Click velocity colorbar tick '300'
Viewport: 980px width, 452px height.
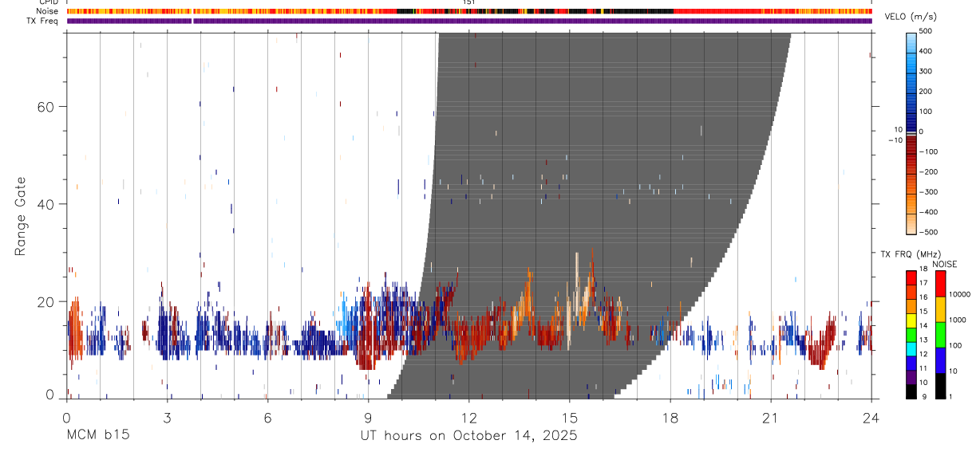point(926,71)
